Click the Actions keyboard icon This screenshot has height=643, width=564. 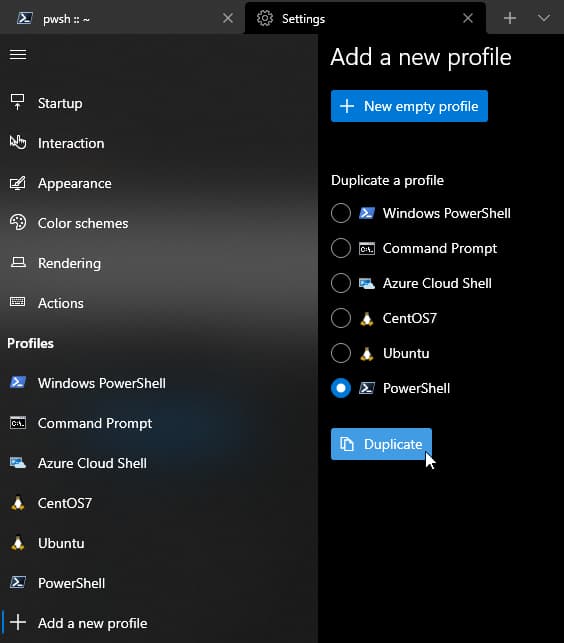coord(18,302)
